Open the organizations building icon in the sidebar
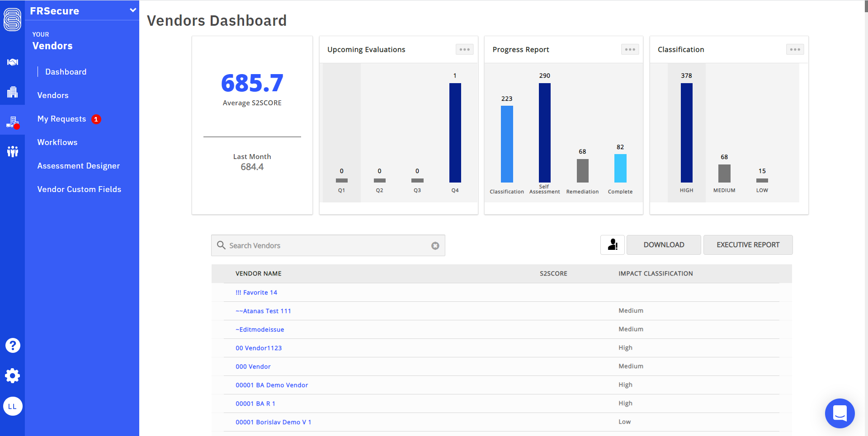868x436 pixels. point(12,92)
